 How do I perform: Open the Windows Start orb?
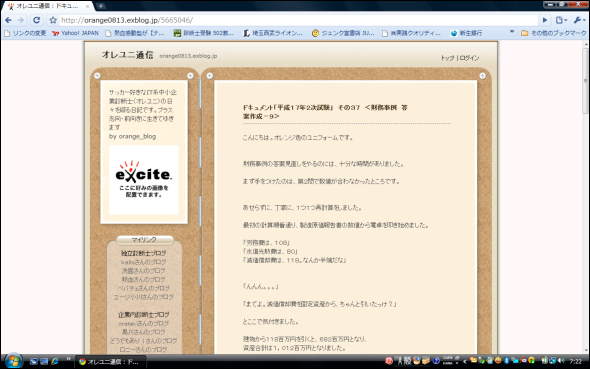point(13,361)
